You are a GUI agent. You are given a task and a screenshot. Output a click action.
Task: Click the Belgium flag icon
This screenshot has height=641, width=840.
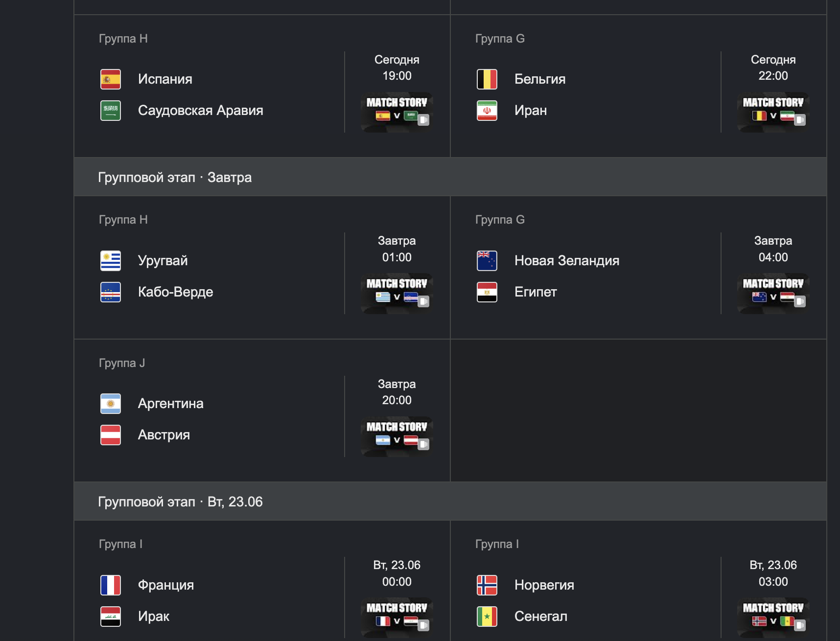(487, 79)
